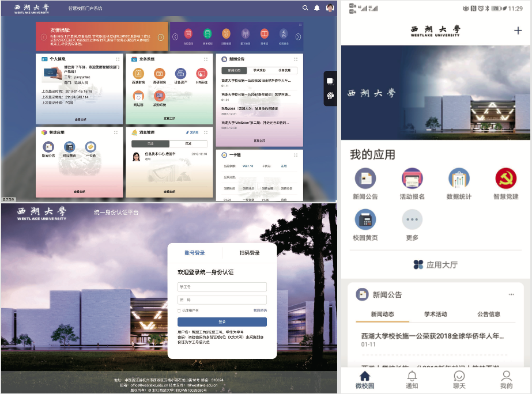532x394 pixels.
Task: Open message from 信息技术中心 in 消息管理
Action: pyautogui.click(x=169, y=156)
